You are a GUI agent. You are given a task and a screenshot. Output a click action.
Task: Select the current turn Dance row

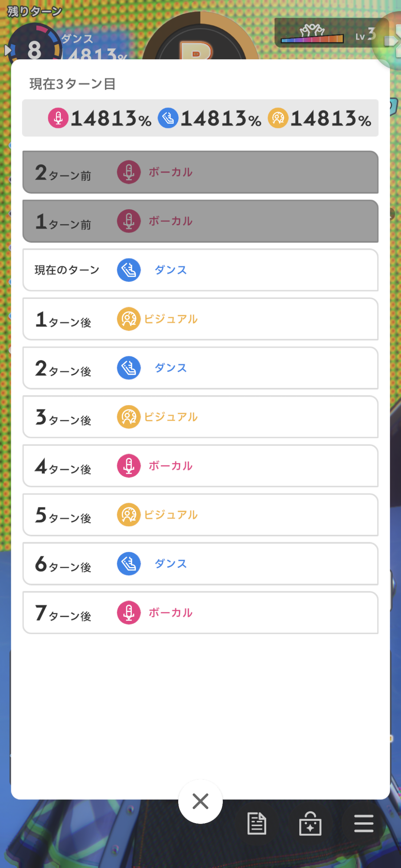click(x=200, y=270)
